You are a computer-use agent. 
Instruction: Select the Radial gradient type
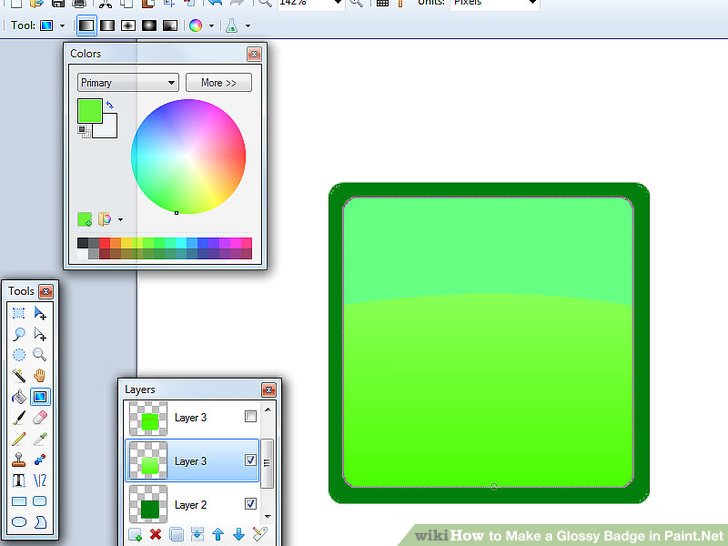149,26
